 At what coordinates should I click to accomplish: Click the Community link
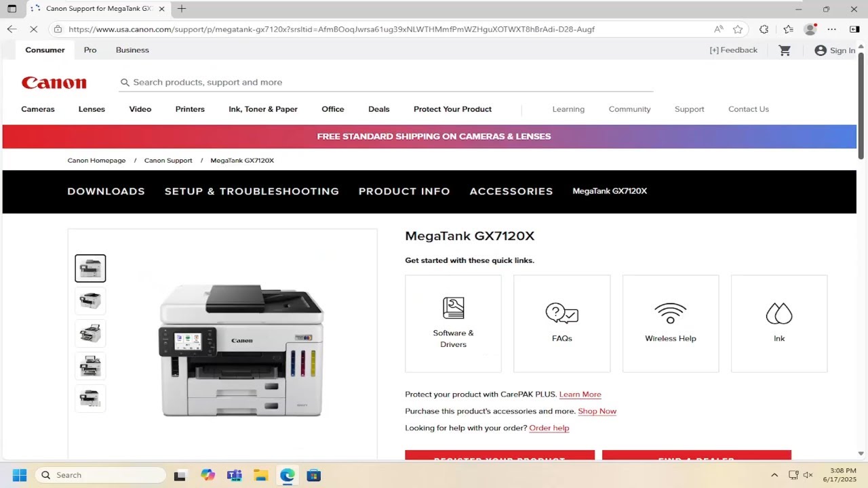click(x=629, y=109)
